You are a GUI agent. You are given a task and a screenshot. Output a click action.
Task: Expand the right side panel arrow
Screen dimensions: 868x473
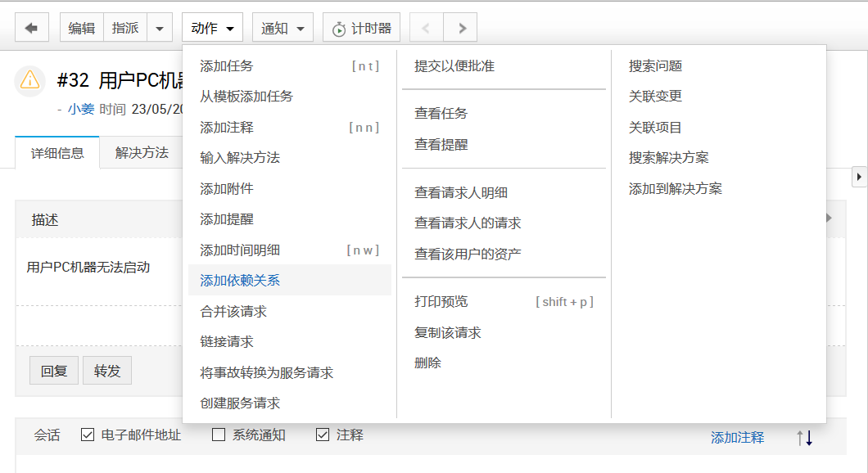859,176
